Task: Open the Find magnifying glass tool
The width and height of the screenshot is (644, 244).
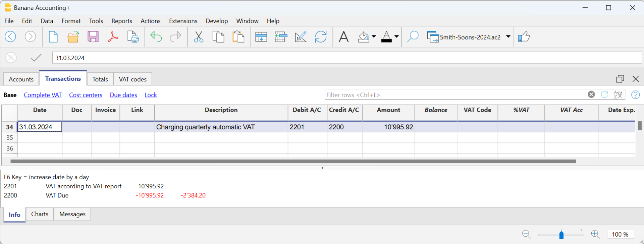Action: tap(413, 37)
